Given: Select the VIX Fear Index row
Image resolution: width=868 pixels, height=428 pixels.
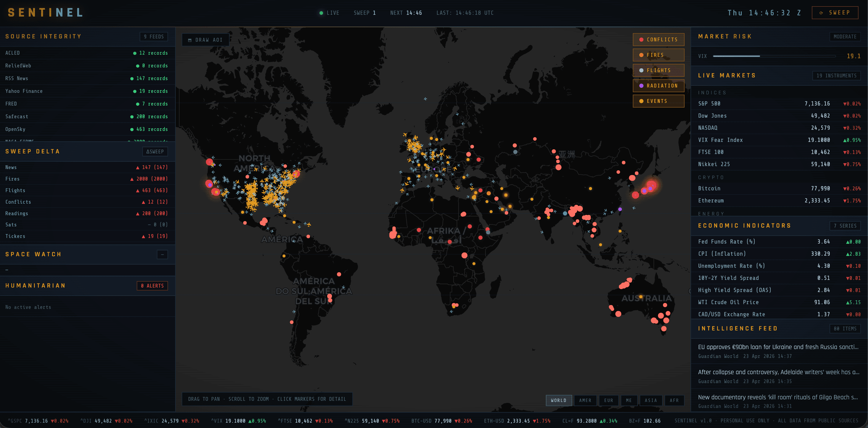Looking at the screenshot, I should [x=779, y=140].
